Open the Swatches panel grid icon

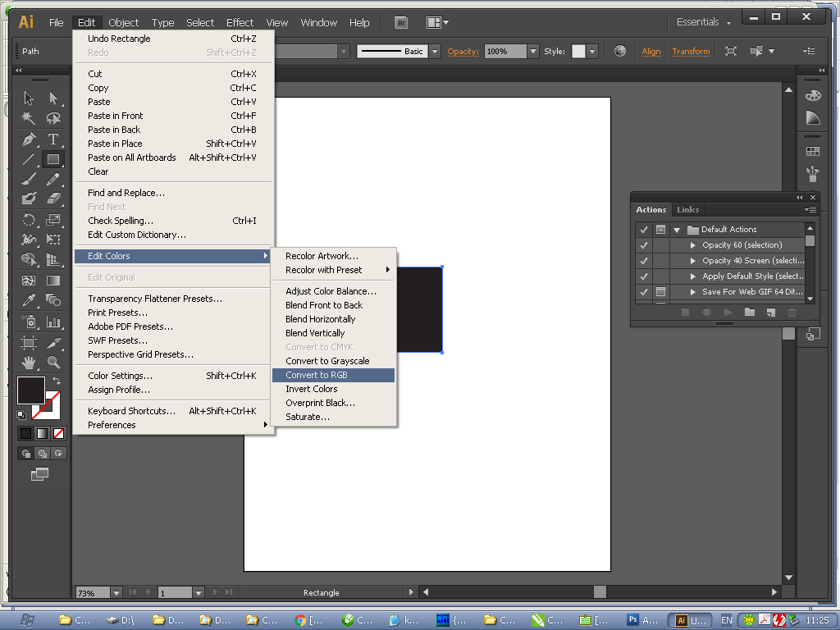click(x=813, y=152)
